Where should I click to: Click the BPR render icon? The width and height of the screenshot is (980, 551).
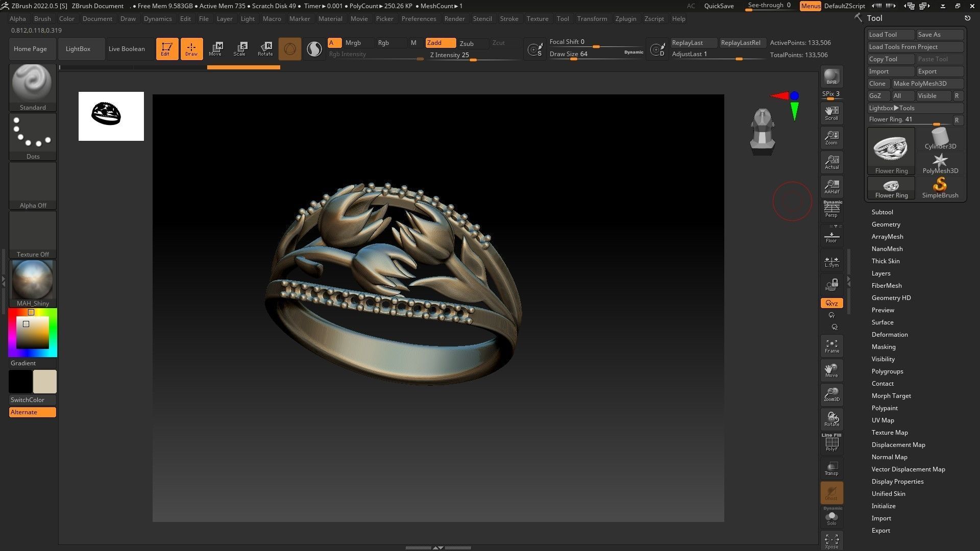tap(831, 77)
